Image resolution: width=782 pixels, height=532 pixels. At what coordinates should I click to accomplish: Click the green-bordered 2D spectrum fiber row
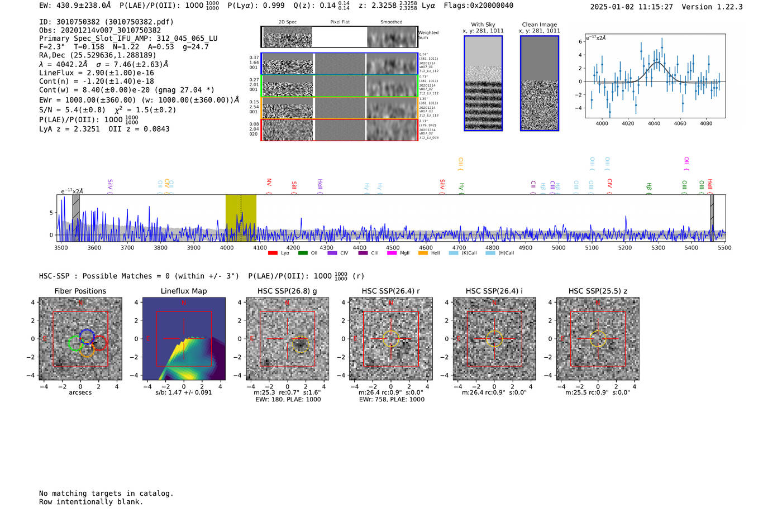click(x=340, y=86)
